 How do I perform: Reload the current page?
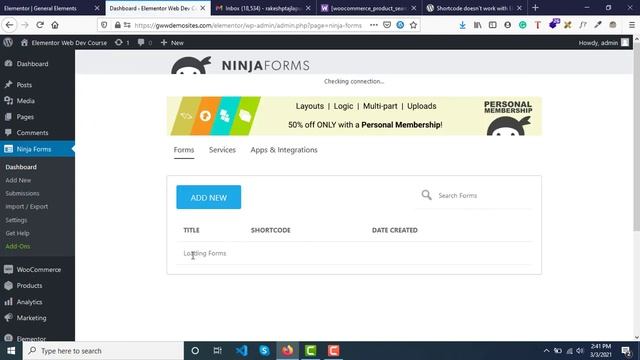pyautogui.click(x=40, y=25)
